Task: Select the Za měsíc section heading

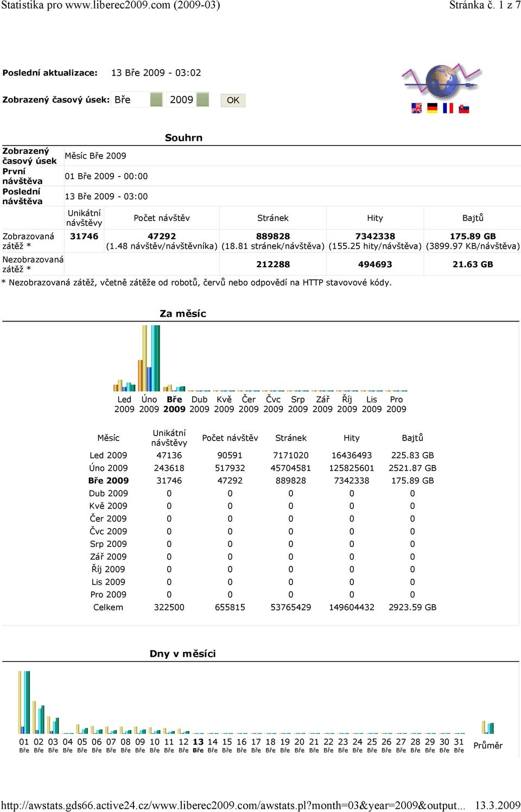Action: (x=183, y=313)
